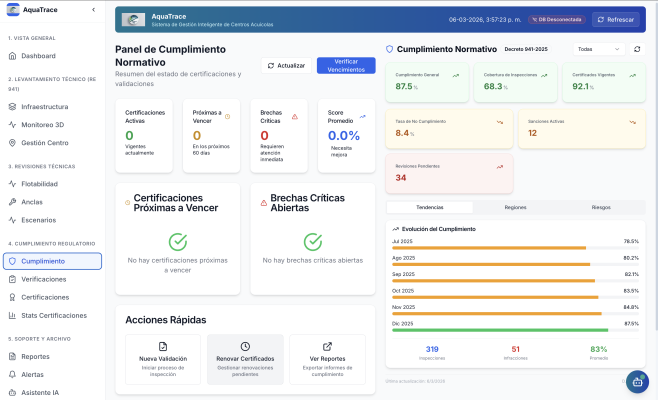Switch to the Regiones tab
This screenshot has width=658, height=400.
pos(515,207)
